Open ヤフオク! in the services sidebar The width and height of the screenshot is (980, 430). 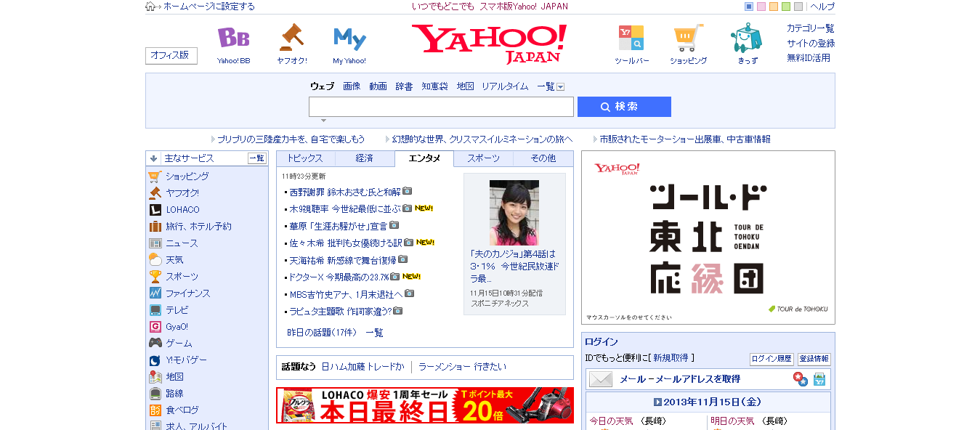182,193
